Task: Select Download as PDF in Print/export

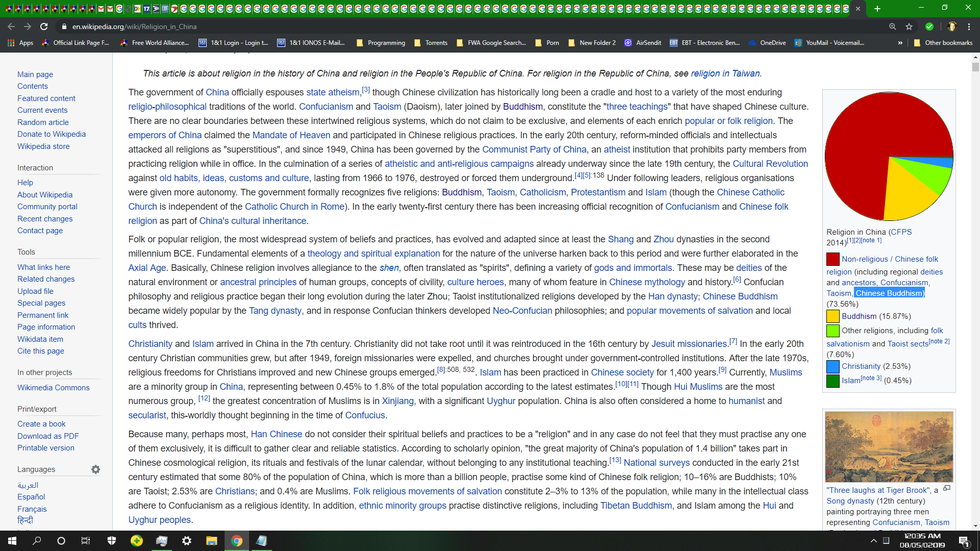Action: (x=48, y=436)
